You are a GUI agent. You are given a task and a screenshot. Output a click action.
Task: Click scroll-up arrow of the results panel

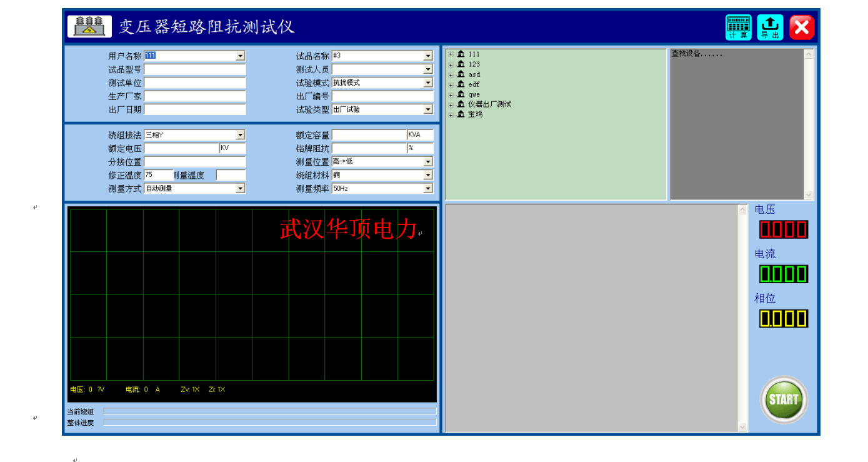point(743,211)
